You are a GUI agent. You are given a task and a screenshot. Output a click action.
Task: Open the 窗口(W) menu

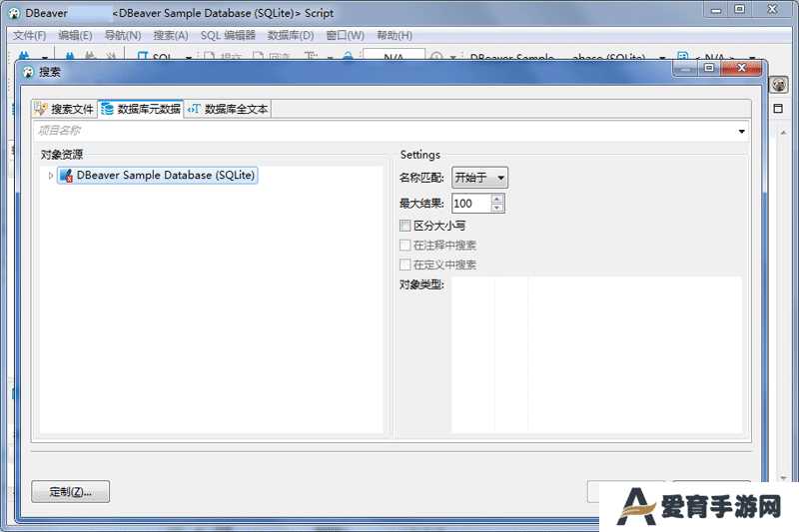[345, 35]
